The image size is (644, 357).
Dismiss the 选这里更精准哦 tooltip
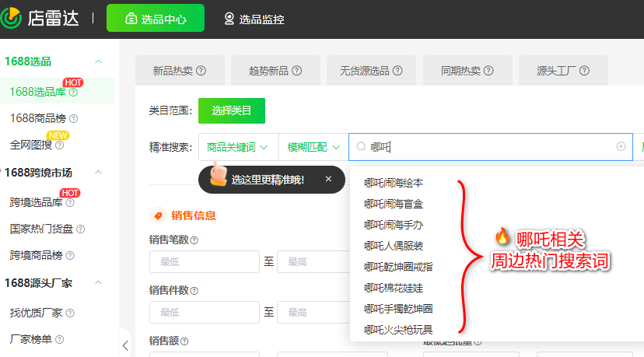click(328, 179)
